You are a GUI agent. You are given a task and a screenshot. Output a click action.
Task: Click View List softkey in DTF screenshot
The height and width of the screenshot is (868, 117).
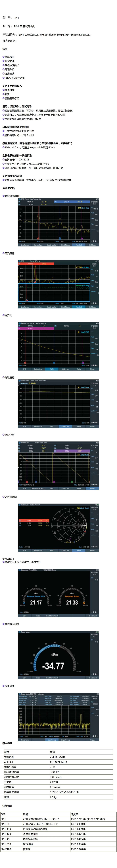[79, 245]
